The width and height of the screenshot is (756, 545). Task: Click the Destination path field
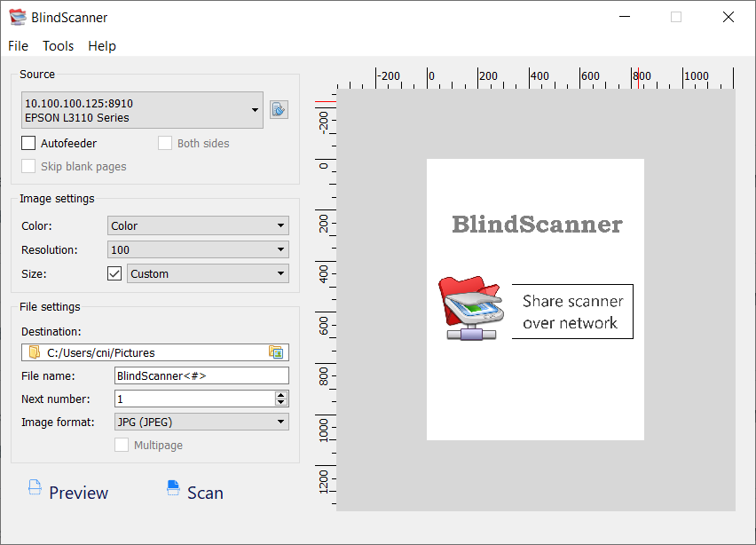(155, 352)
